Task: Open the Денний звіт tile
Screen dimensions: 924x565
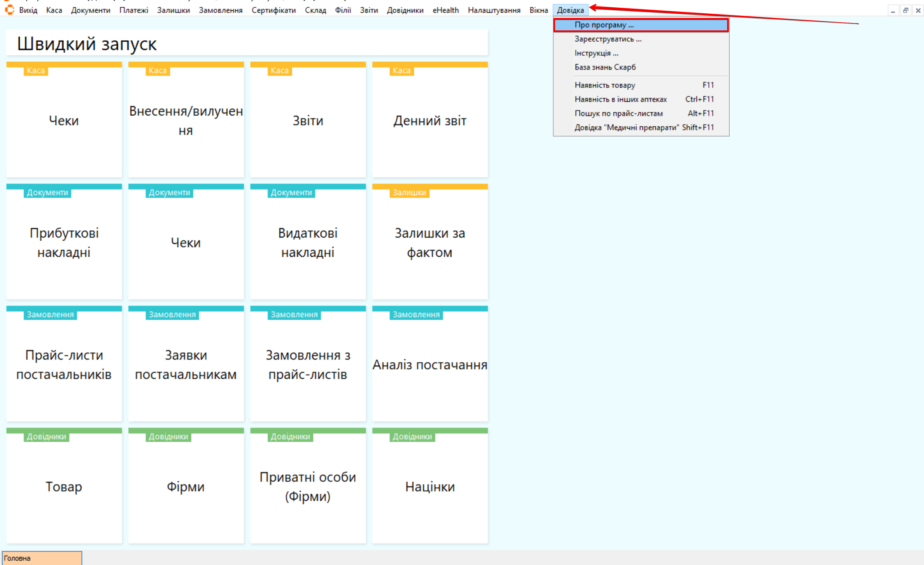Action: (x=430, y=120)
